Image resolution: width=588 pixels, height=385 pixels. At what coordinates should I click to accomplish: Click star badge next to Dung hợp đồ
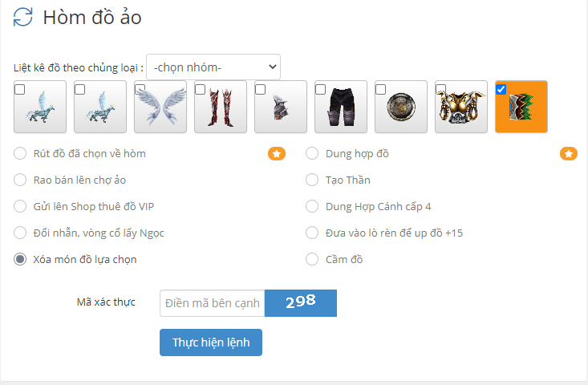pyautogui.click(x=568, y=153)
